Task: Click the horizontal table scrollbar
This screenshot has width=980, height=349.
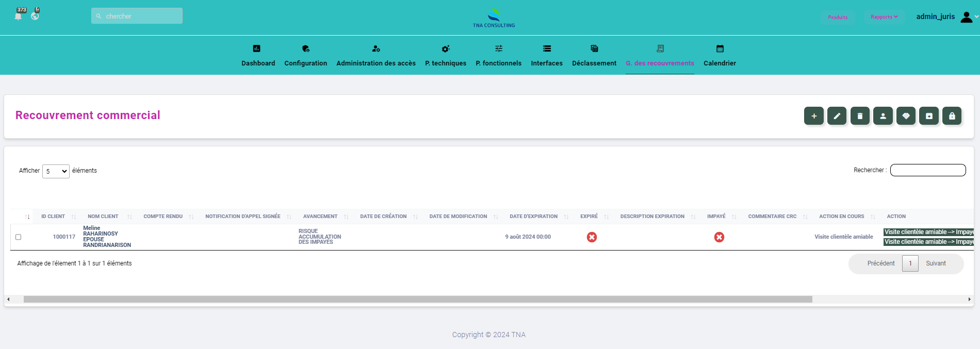Action: [x=418, y=300]
